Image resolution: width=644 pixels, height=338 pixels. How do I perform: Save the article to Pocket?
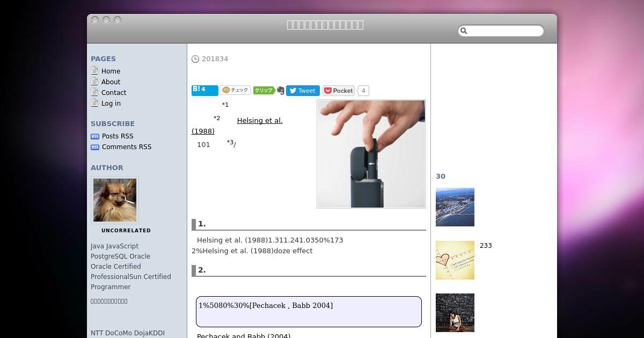(x=339, y=91)
